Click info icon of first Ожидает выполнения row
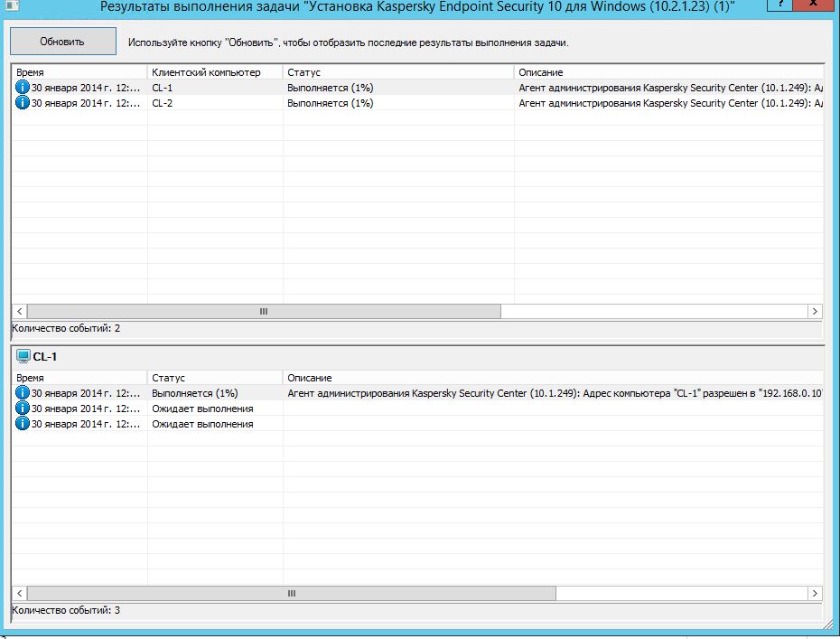Viewport: 840px width, 639px height. coord(22,409)
